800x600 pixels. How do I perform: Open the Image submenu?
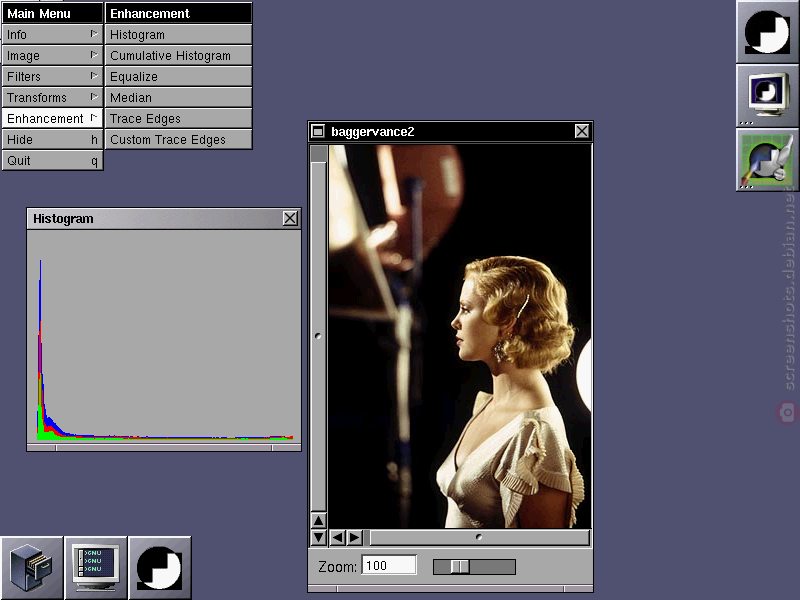click(53, 56)
